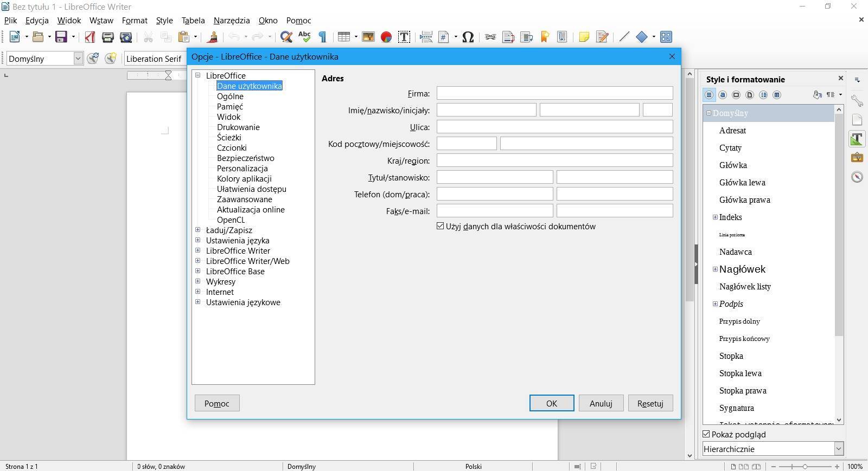
Task: Click the Clone formatting paintbrush icon
Action: click(x=213, y=37)
